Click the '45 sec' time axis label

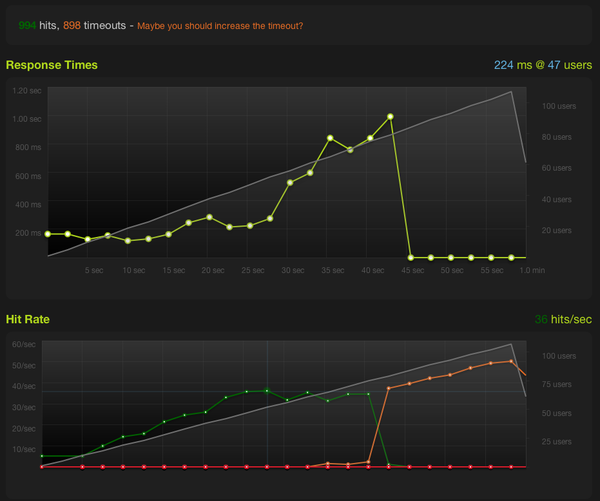coord(412,270)
